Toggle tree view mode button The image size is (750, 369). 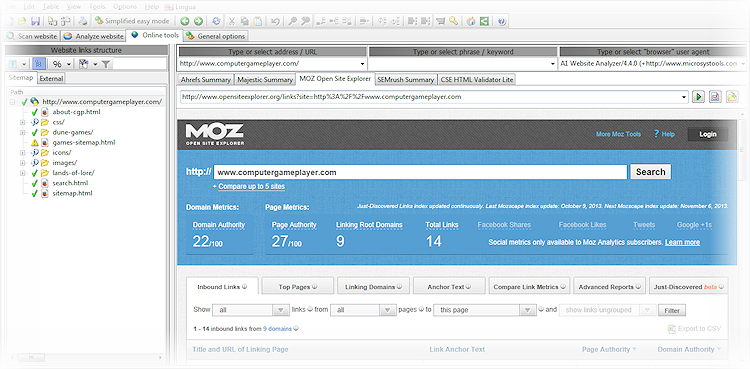click(39, 64)
